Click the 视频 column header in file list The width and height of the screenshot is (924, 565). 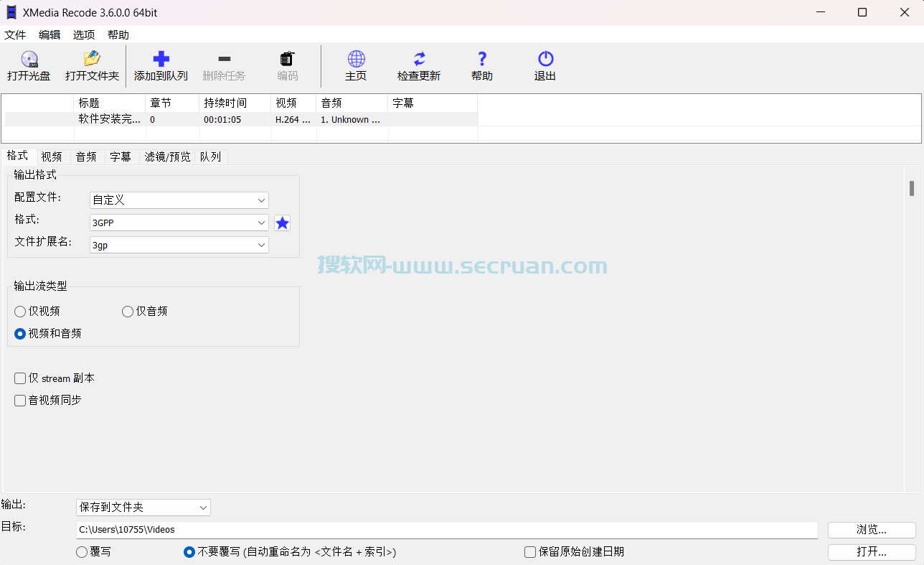point(293,103)
